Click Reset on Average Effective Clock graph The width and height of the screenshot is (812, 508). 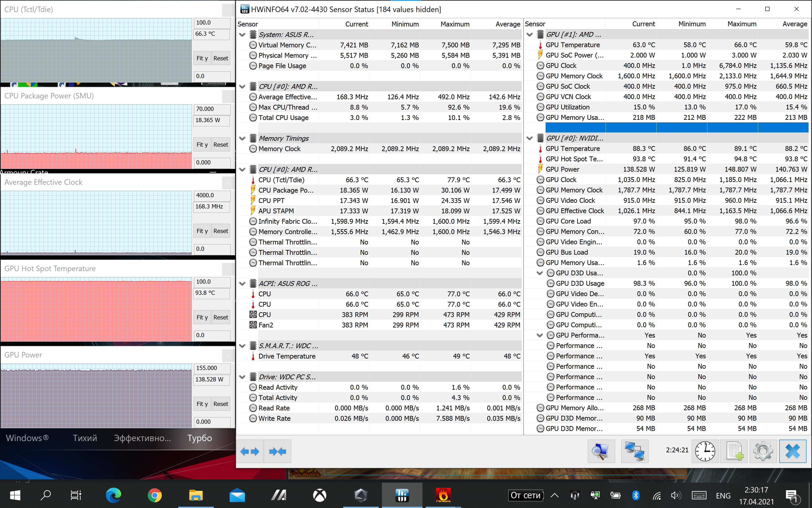point(221,231)
